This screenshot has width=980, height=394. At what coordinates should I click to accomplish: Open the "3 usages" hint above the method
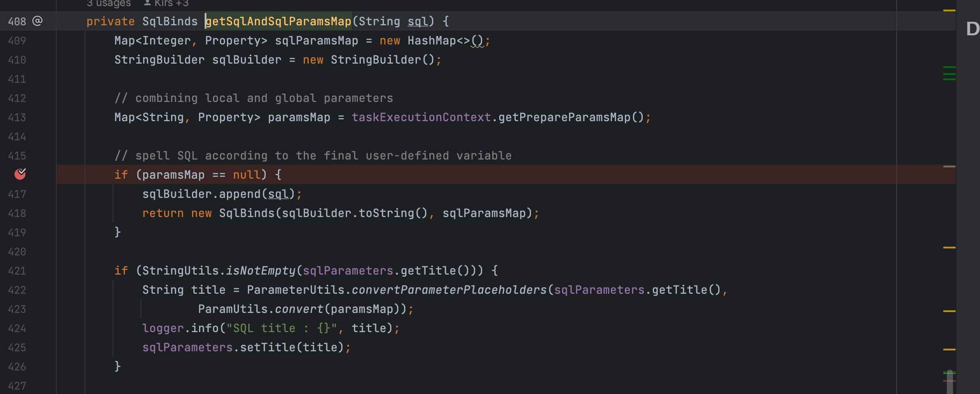tap(109, 3)
